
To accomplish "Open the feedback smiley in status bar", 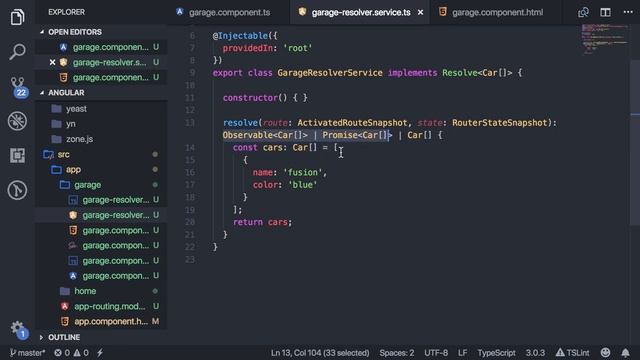I will [605, 353].
